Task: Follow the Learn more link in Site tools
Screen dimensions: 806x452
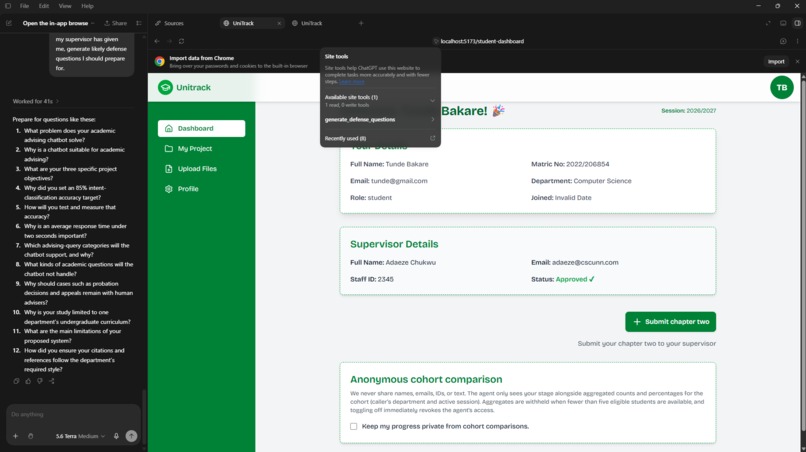Action: [352, 81]
